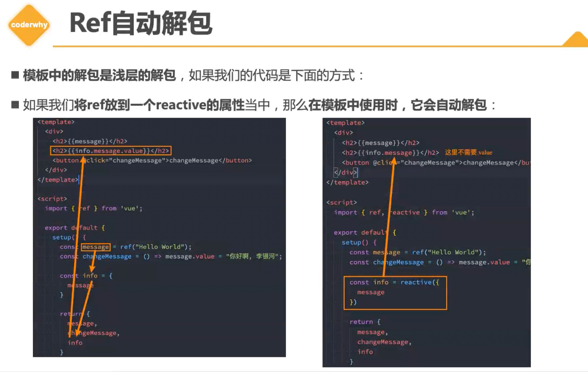Click the left panel's opening script tag
The width and height of the screenshot is (588, 372).
point(52,199)
